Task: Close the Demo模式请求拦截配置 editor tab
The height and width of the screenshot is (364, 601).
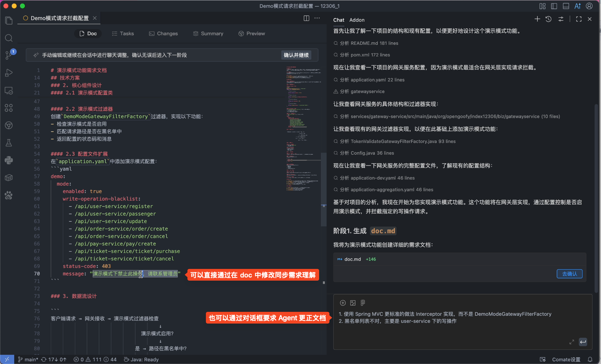Action: coord(95,18)
